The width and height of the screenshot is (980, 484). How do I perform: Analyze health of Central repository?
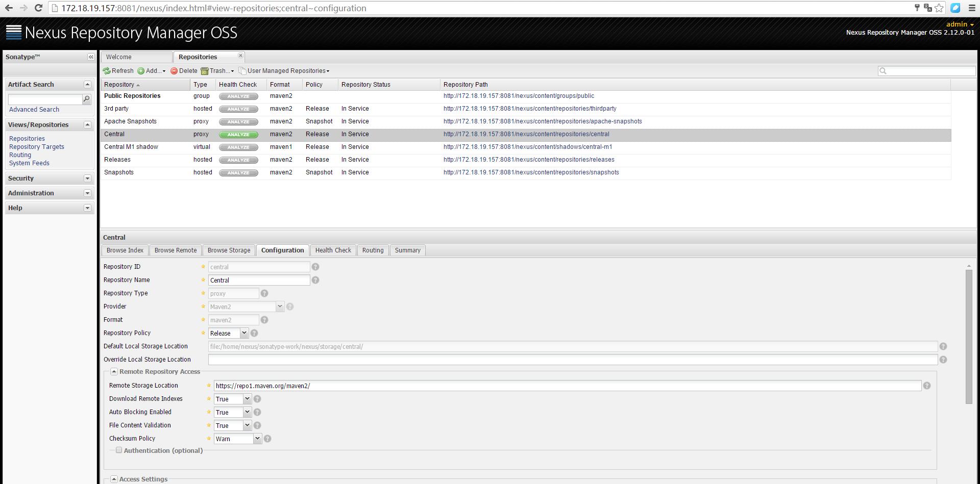tap(238, 135)
